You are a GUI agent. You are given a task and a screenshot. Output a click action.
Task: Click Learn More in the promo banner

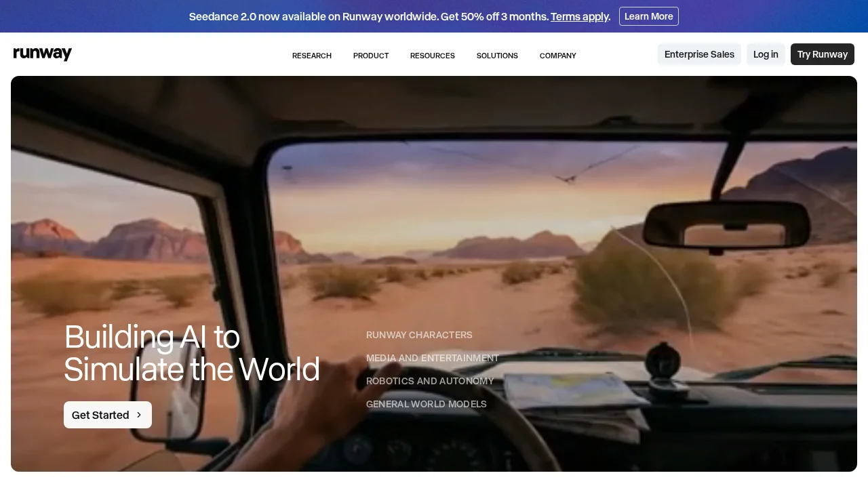(x=648, y=16)
